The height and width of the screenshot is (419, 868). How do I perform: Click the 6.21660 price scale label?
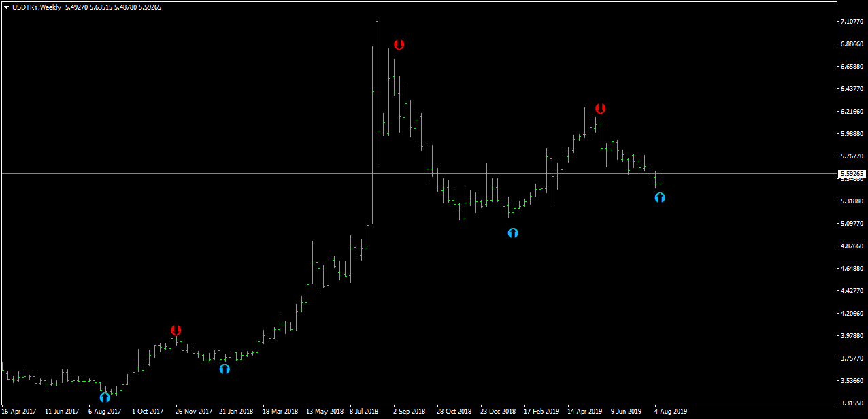(x=852, y=112)
